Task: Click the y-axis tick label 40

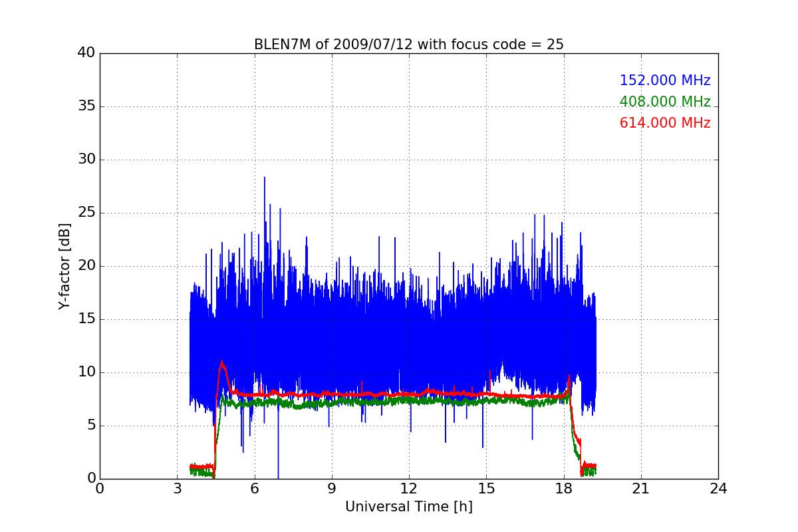Action: coord(86,53)
